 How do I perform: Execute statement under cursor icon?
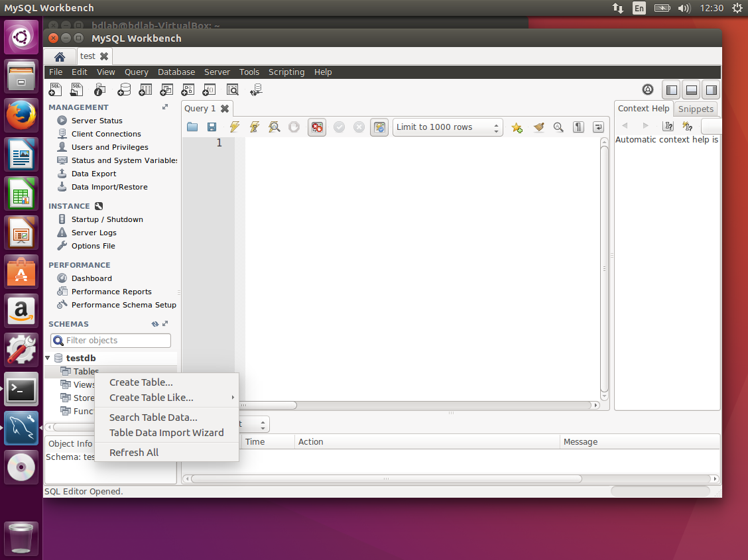click(x=254, y=127)
